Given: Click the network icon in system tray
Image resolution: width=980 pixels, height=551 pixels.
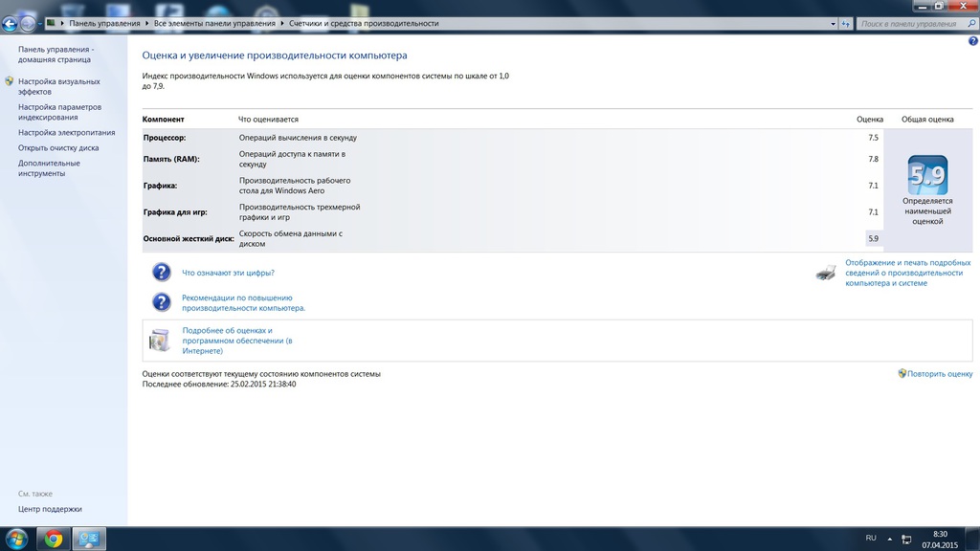Looking at the screenshot, I should point(906,540).
